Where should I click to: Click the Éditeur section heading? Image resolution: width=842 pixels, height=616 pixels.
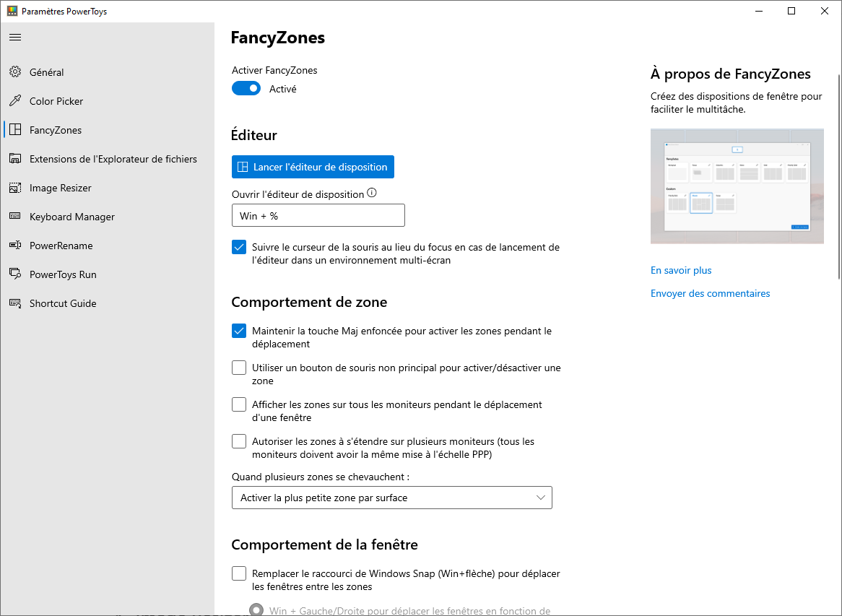pyautogui.click(x=254, y=135)
